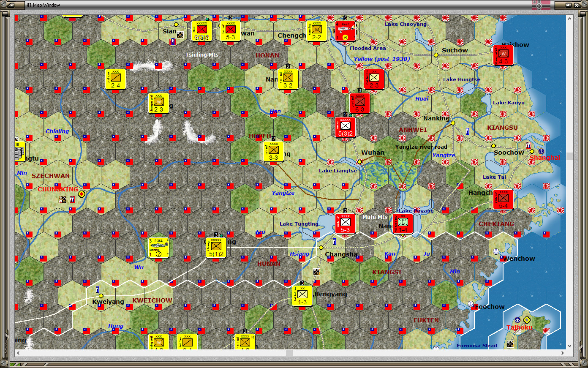This screenshot has width=588, height=368.
Task: Select the yellow 3-2 infantry counter
Action: 288,79
